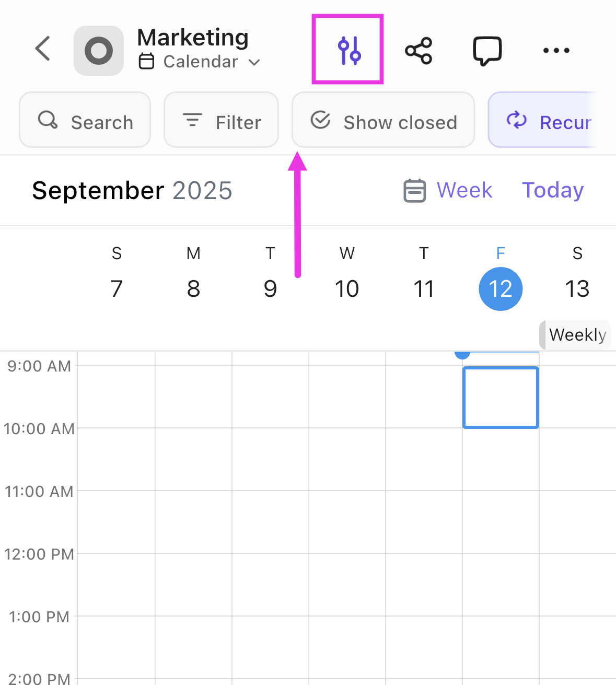Enable the Filter option
Screen dimensions: 616x685
221,120
